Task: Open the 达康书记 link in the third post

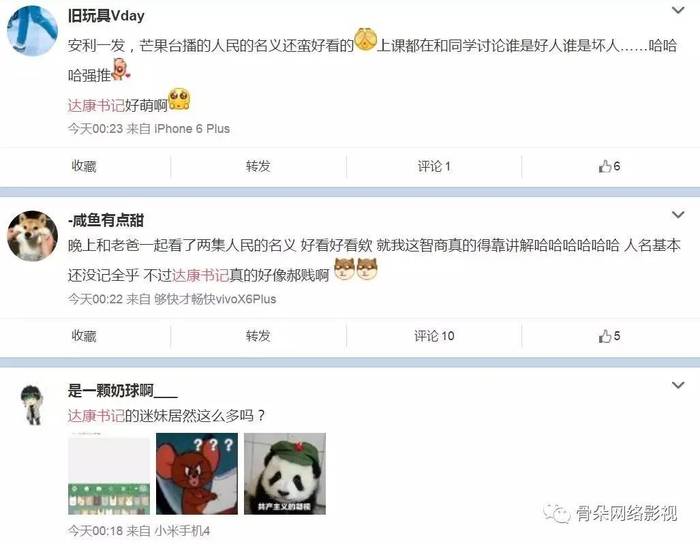Action: coord(96,416)
